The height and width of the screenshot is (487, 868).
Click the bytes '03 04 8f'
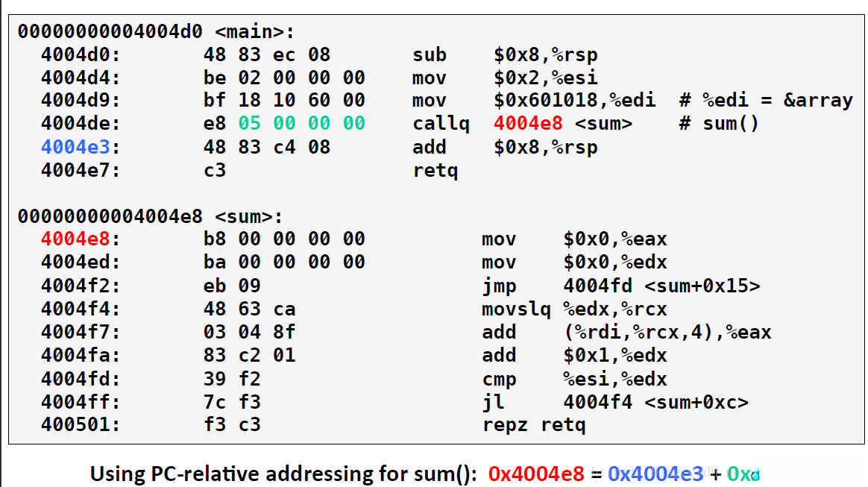[x=250, y=333]
